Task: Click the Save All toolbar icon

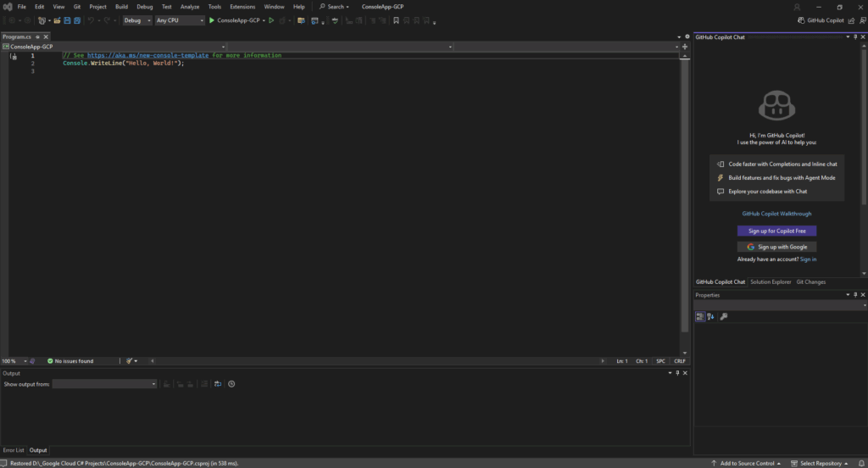Action: pyautogui.click(x=77, y=20)
